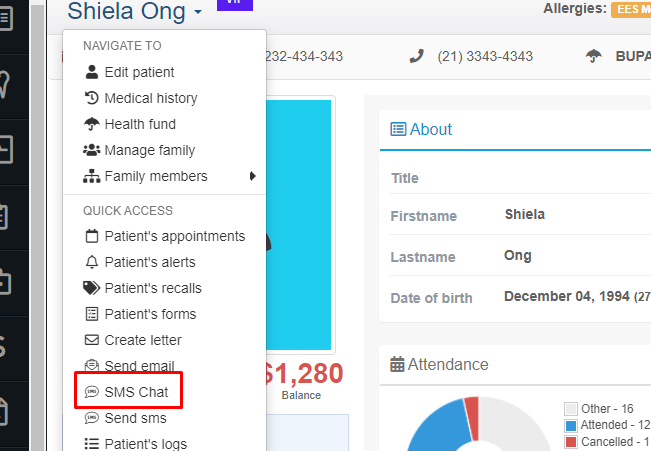Click the EES allergy badge
Image resolution: width=651 pixels, height=451 pixels.
tap(631, 9)
